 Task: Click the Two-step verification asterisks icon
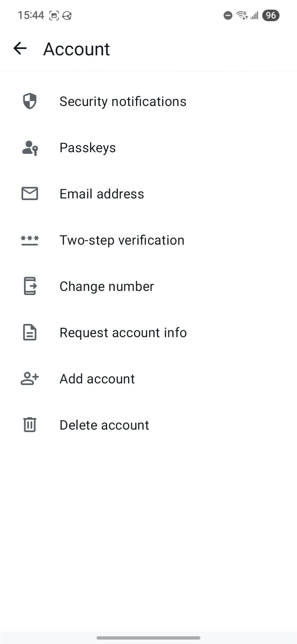pos(29,240)
